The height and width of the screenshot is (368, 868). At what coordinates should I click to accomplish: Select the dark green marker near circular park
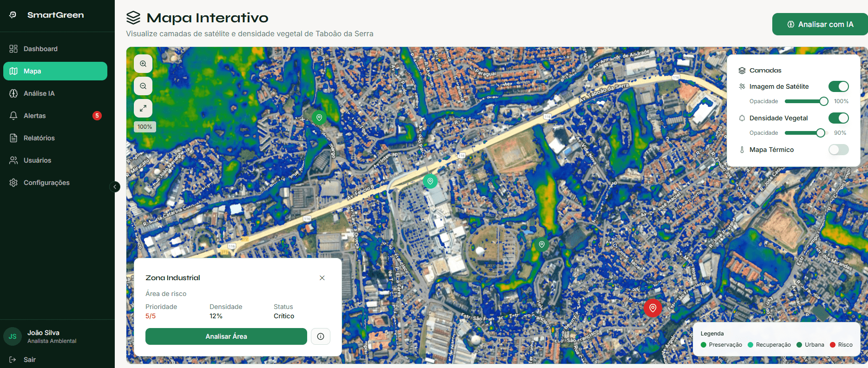coord(542,244)
